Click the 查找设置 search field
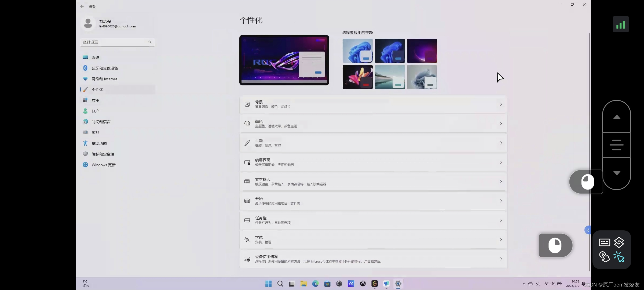Screen dimensions: 644x290 point(118,42)
